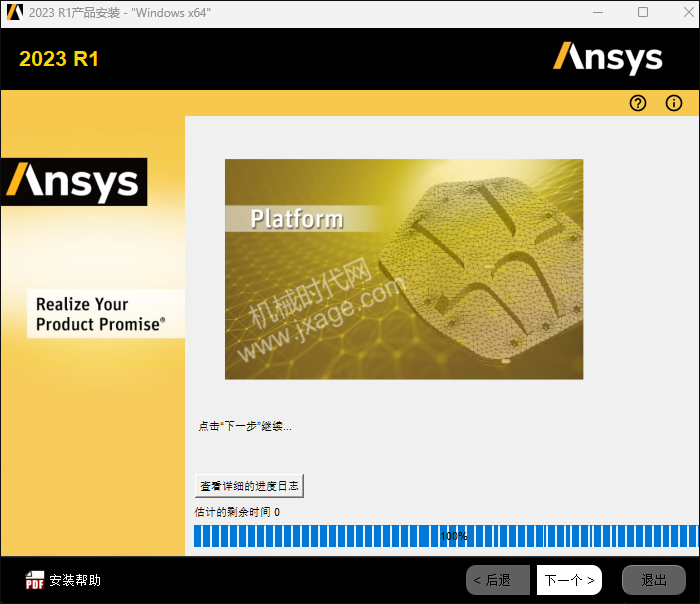This screenshot has height=604, width=700.
Task: Maximize the installer window
Action: click(x=643, y=12)
